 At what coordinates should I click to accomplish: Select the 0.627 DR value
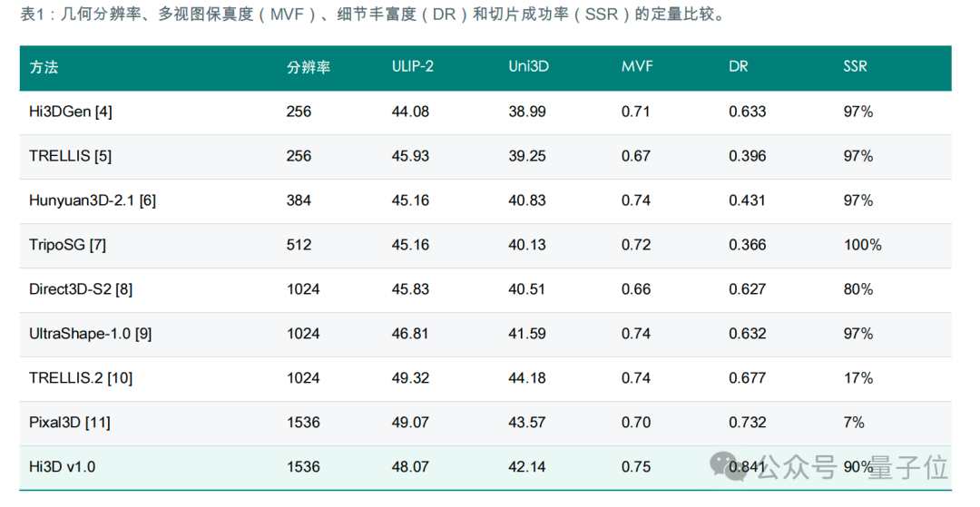click(x=747, y=289)
